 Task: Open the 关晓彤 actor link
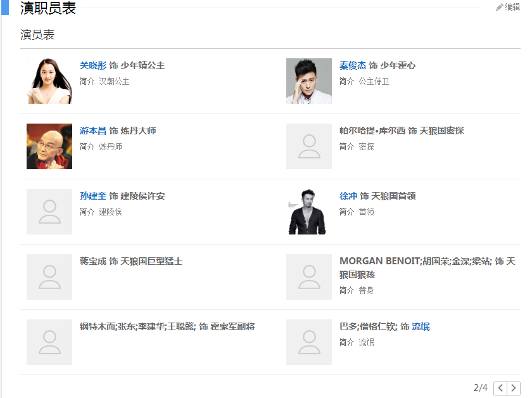pyautogui.click(x=93, y=65)
